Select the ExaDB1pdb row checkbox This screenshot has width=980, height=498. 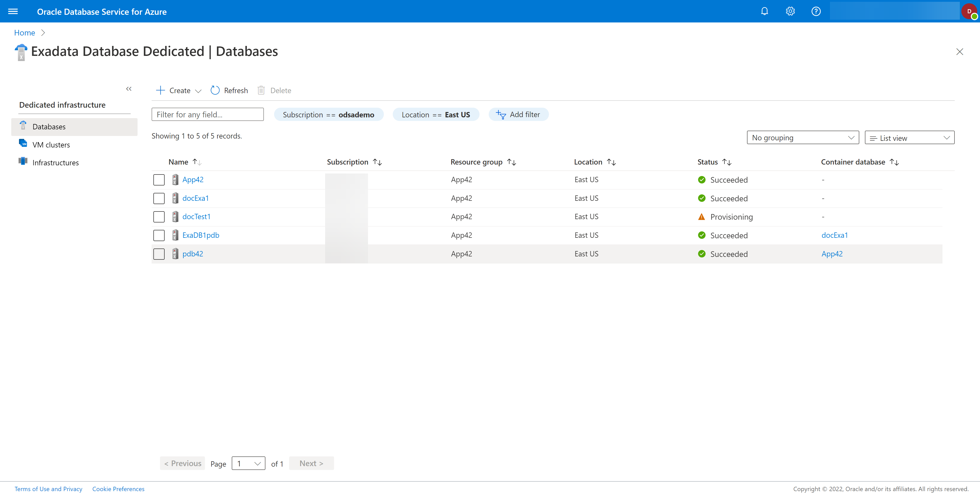click(159, 235)
